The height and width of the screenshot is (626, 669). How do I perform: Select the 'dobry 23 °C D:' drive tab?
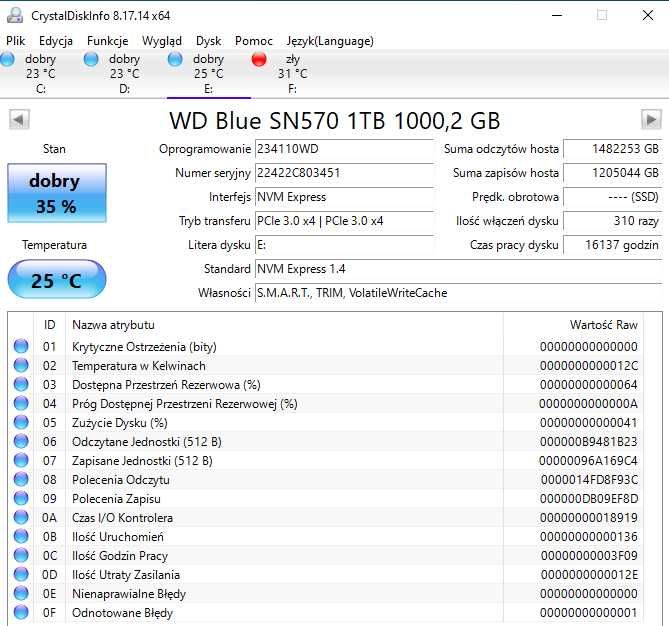(x=125, y=73)
